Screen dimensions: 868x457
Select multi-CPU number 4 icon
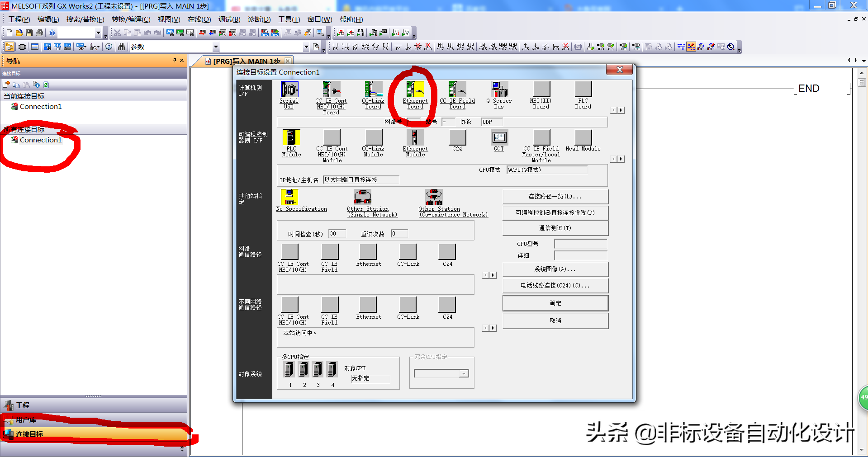click(332, 369)
